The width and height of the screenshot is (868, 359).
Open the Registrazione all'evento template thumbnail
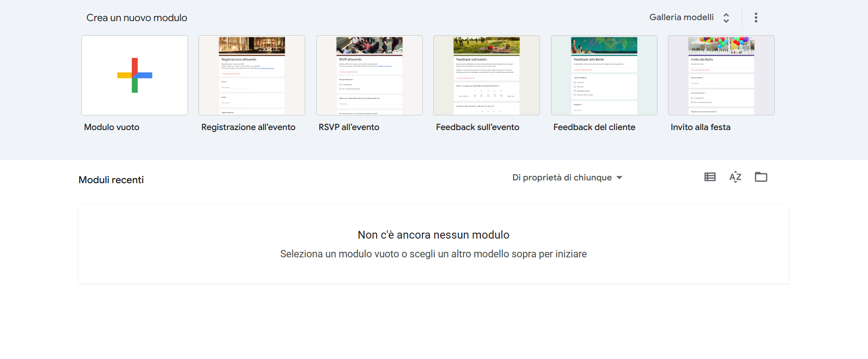click(x=252, y=75)
